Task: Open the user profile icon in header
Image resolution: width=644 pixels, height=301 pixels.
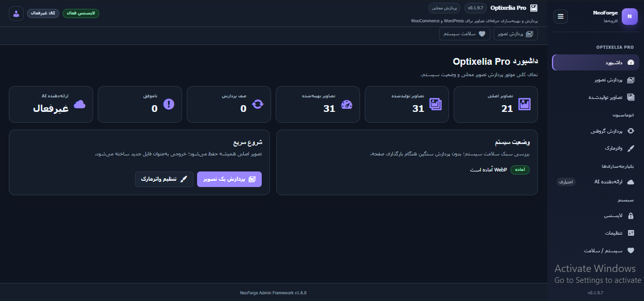Action: pyautogui.click(x=16, y=13)
